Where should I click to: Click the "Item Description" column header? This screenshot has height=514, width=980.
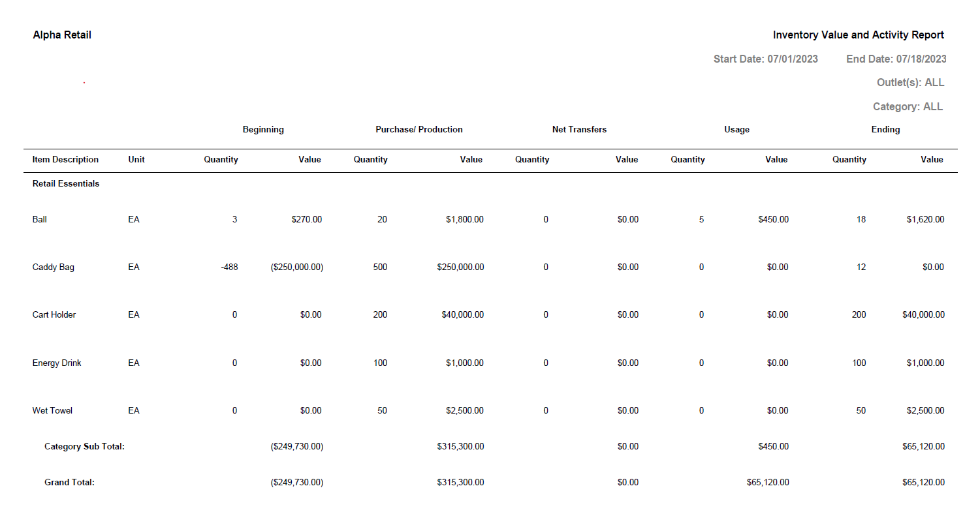pos(65,160)
